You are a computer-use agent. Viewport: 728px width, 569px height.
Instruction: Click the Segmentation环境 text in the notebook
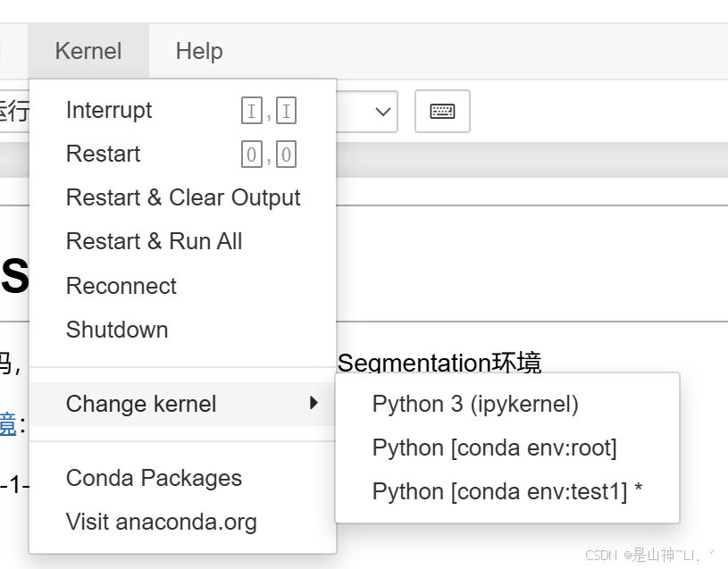point(444,363)
